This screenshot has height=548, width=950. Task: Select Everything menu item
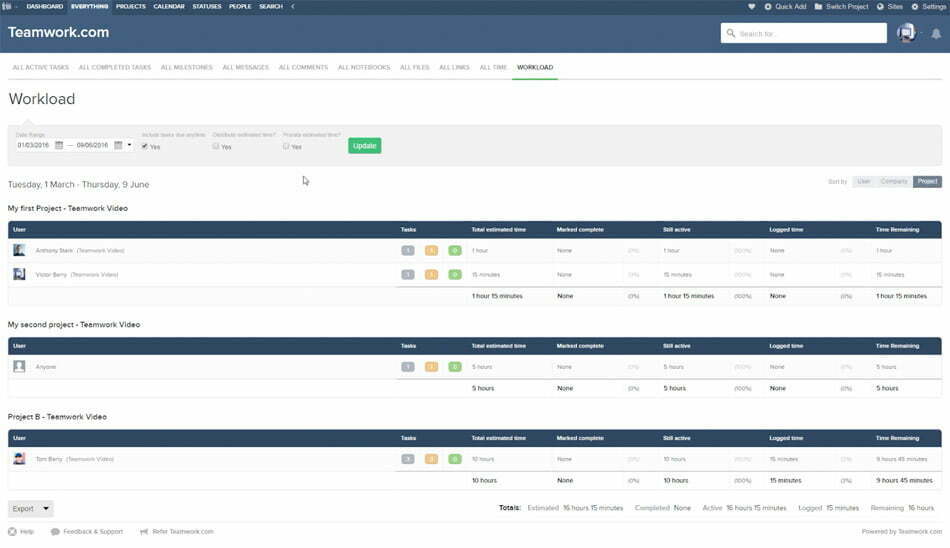(89, 6)
